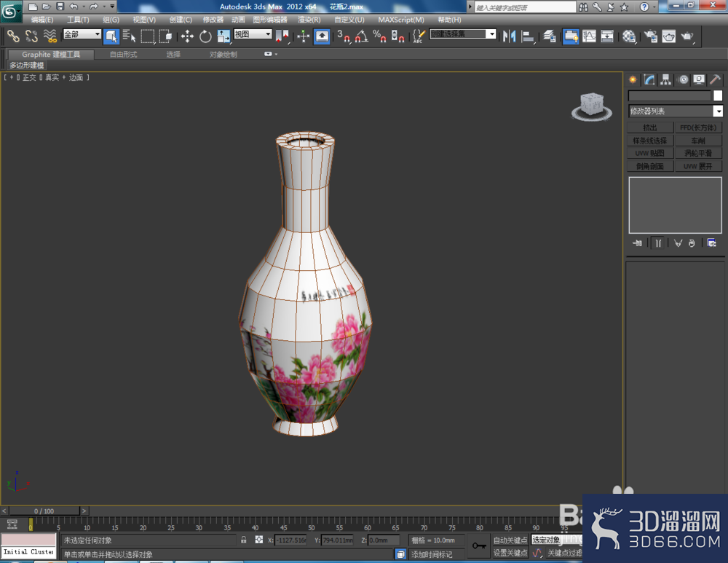
Task: Open the Curve Editor
Action: pyautogui.click(x=589, y=36)
